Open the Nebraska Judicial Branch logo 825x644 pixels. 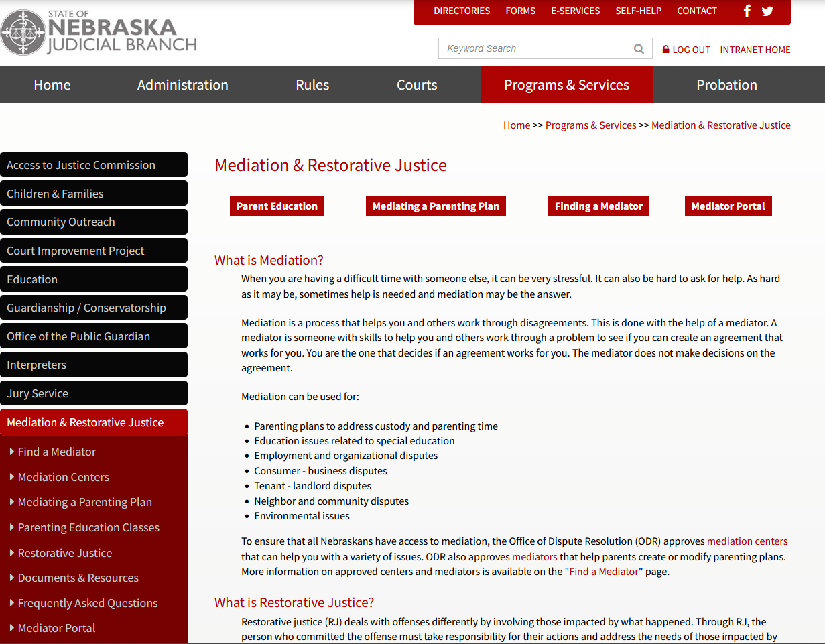(99, 32)
